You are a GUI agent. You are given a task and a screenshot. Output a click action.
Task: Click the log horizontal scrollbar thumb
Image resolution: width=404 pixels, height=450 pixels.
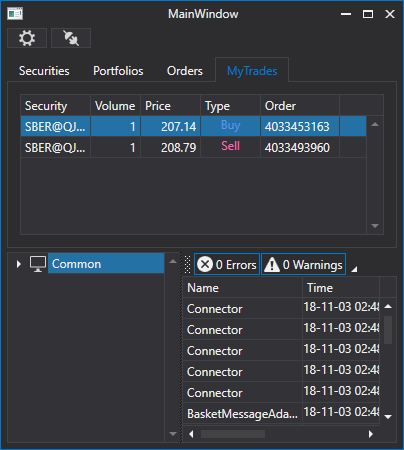click(233, 434)
